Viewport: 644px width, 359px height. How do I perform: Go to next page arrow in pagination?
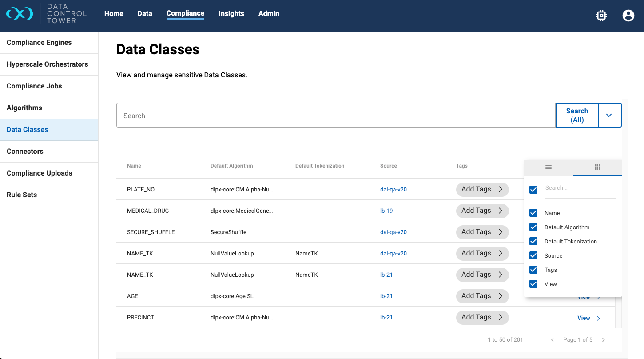point(604,340)
